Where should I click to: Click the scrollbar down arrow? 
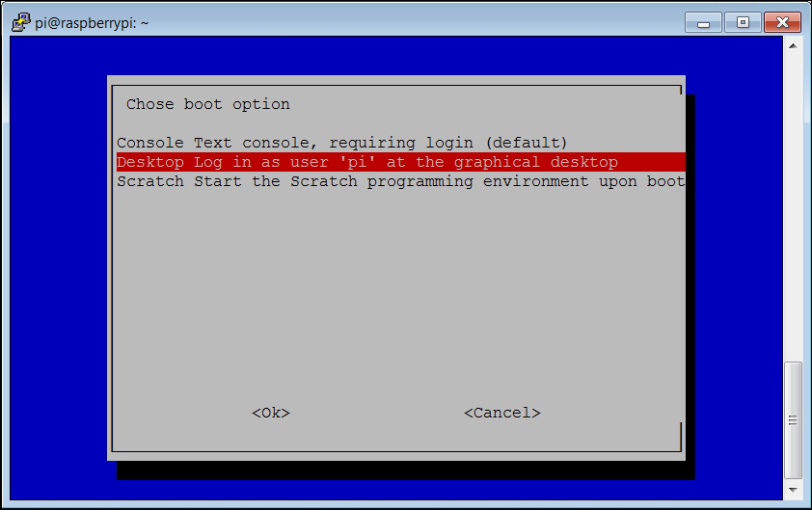coord(793,490)
